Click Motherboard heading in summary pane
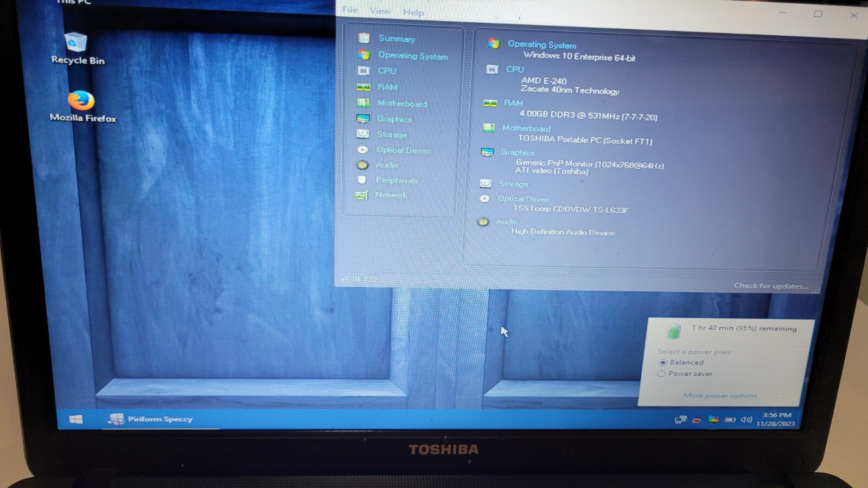The height and width of the screenshot is (488, 868). pyautogui.click(x=526, y=128)
